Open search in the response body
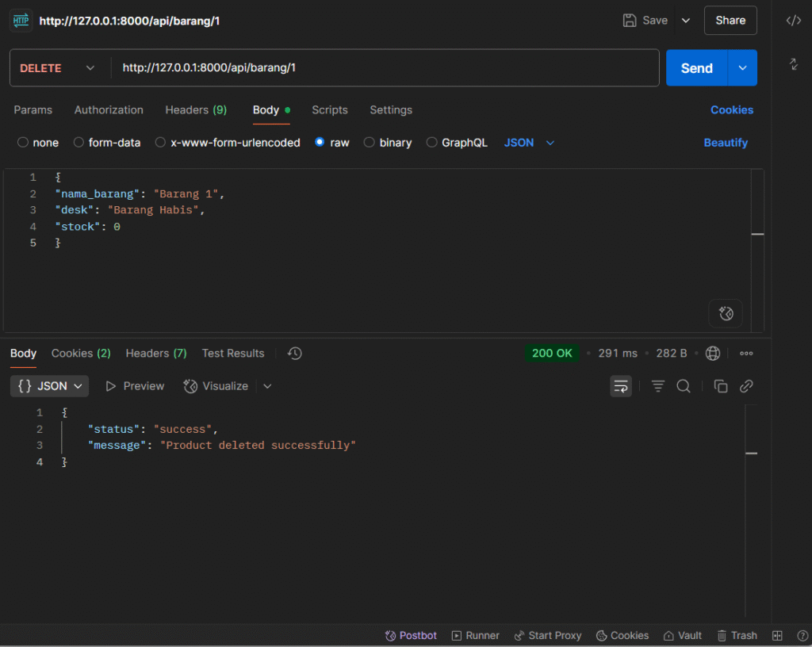Screen dimensions: 812x647 [x=683, y=386]
